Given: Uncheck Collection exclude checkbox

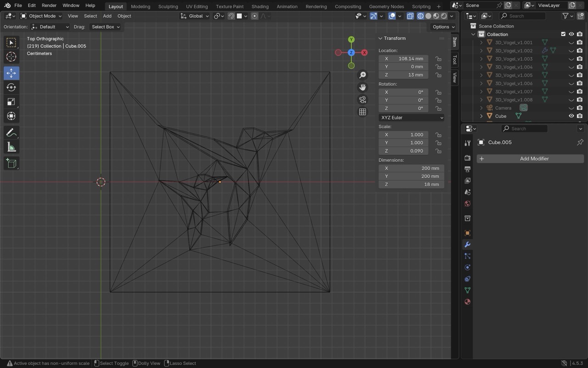Looking at the screenshot, I should [563, 34].
